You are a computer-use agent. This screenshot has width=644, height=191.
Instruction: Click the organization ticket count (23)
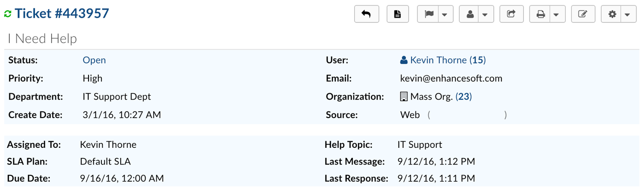pyautogui.click(x=464, y=96)
